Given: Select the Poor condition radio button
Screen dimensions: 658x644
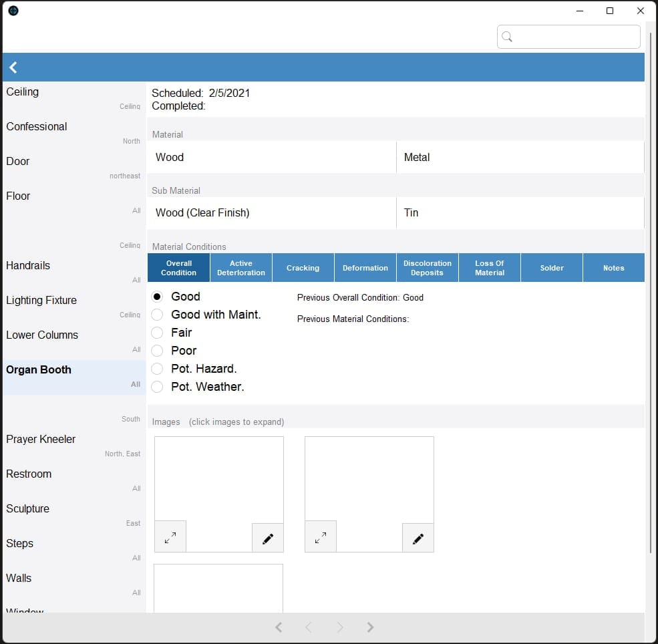Looking at the screenshot, I should click(157, 351).
